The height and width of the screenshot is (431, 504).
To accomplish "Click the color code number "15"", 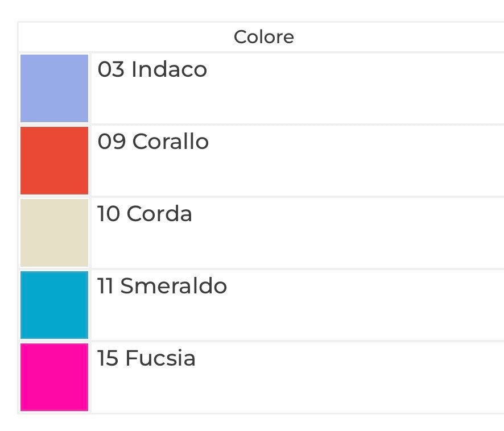I will 108,358.
